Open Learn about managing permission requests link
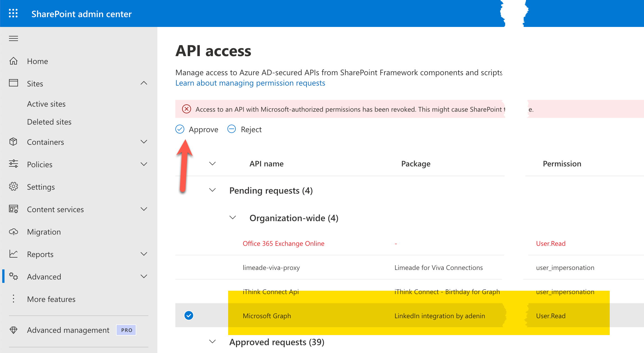 pos(250,83)
